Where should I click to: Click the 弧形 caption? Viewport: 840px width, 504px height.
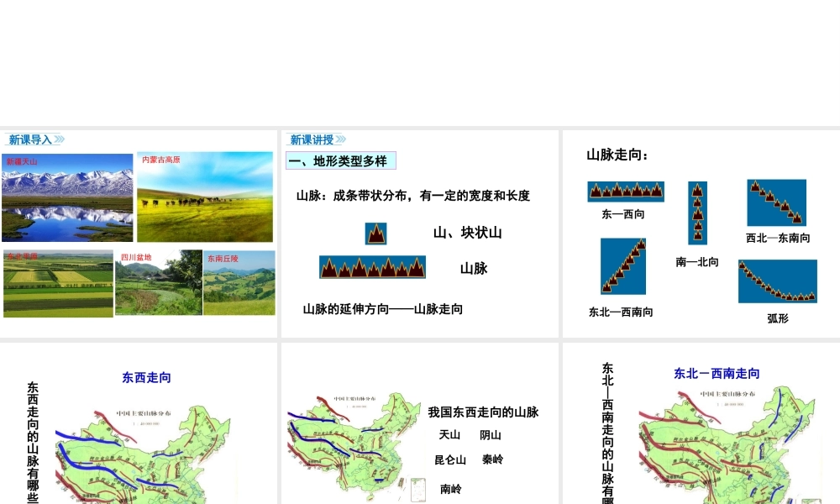click(x=778, y=318)
